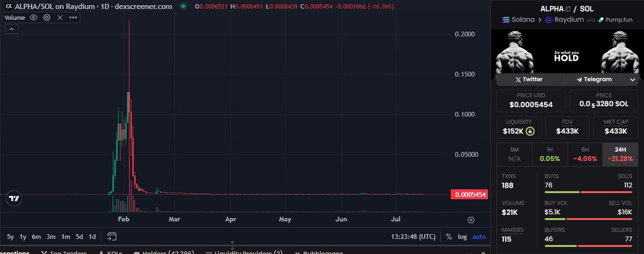Click the buys vs sells ratio bar
The image size is (644, 254).
[589, 192]
